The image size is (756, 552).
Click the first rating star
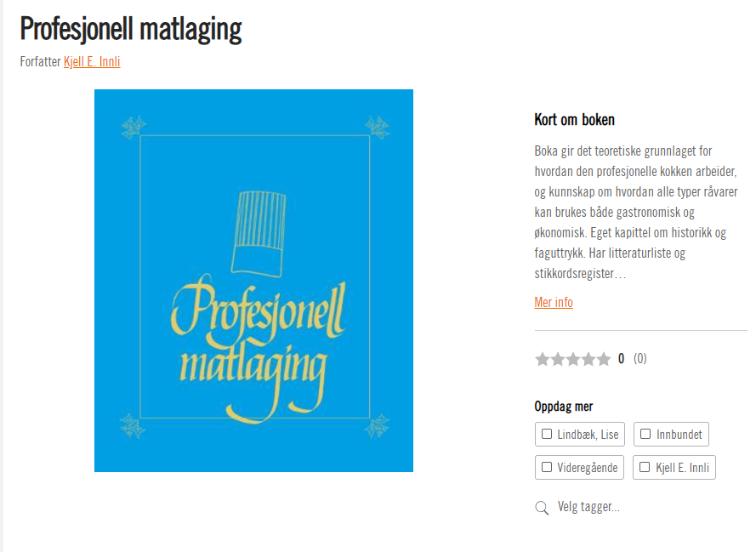[543, 359]
